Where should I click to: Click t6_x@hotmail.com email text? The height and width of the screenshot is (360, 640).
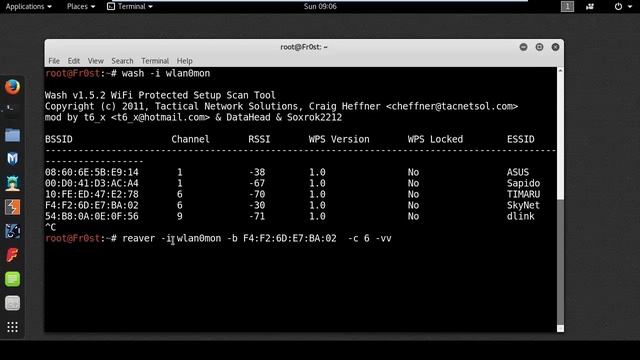(160, 118)
